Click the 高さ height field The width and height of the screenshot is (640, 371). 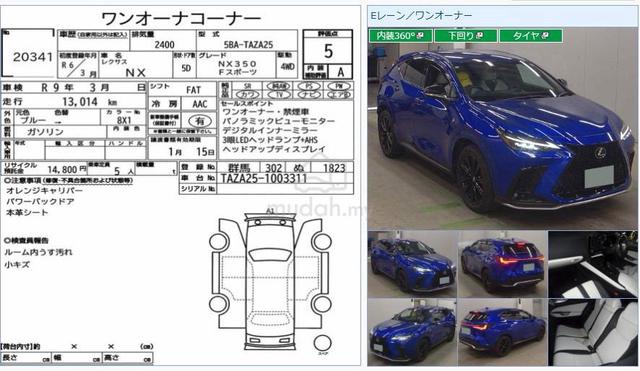[128, 358]
